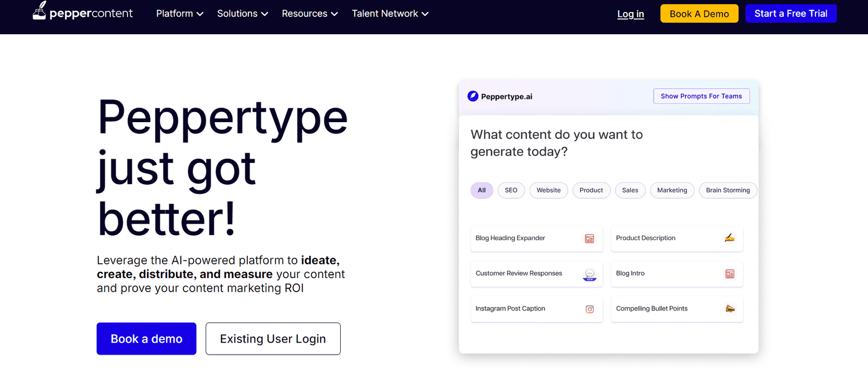The width and height of the screenshot is (868, 391).
Task: Click the Peppertype.ai round logo icon
Action: 473,96
